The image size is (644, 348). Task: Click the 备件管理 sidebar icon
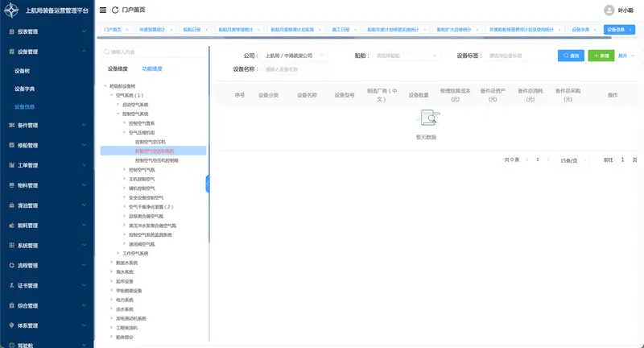[12, 125]
